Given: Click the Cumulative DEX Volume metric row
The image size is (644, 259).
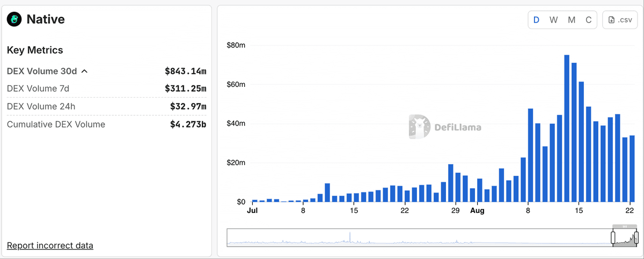Looking at the screenshot, I should coord(106,124).
